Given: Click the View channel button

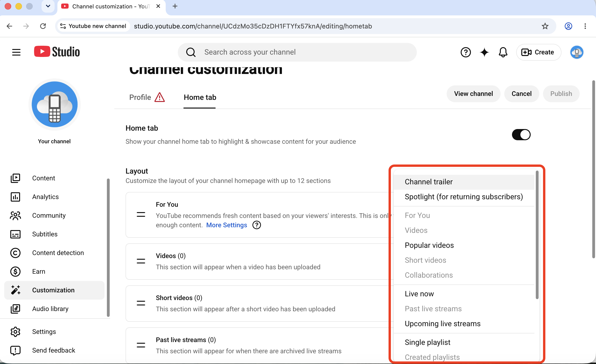Looking at the screenshot, I should [x=473, y=94].
